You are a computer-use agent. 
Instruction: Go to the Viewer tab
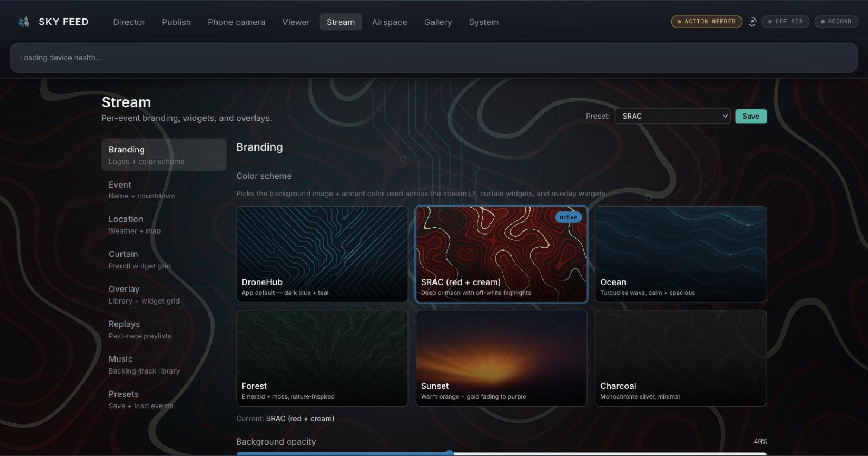click(x=296, y=22)
